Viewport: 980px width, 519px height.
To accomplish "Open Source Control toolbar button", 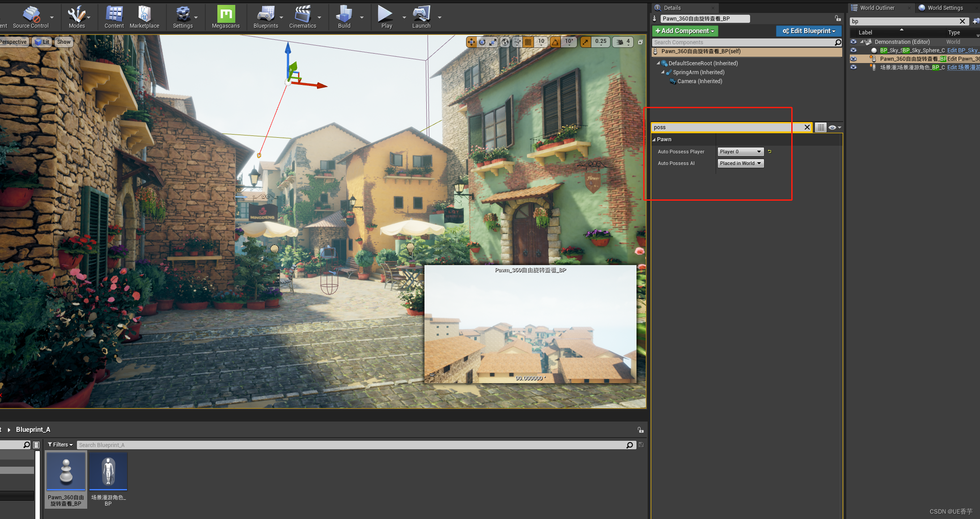I will [31, 17].
